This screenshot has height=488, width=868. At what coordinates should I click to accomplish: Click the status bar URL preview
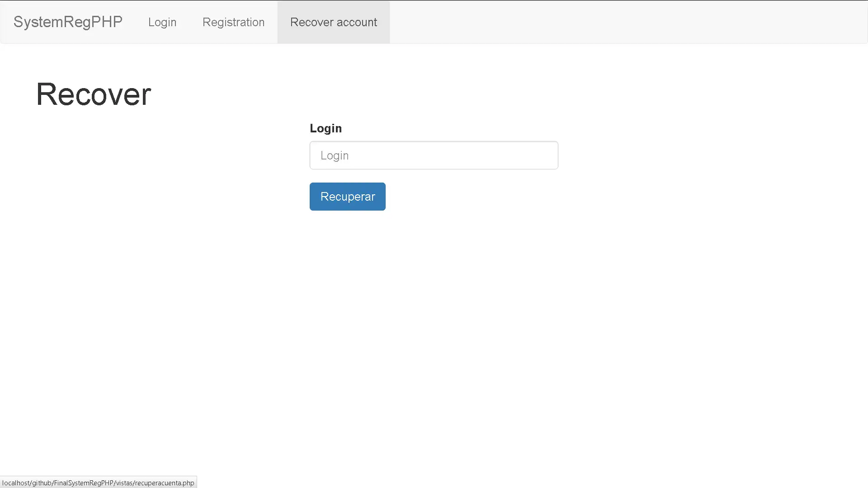(98, 483)
